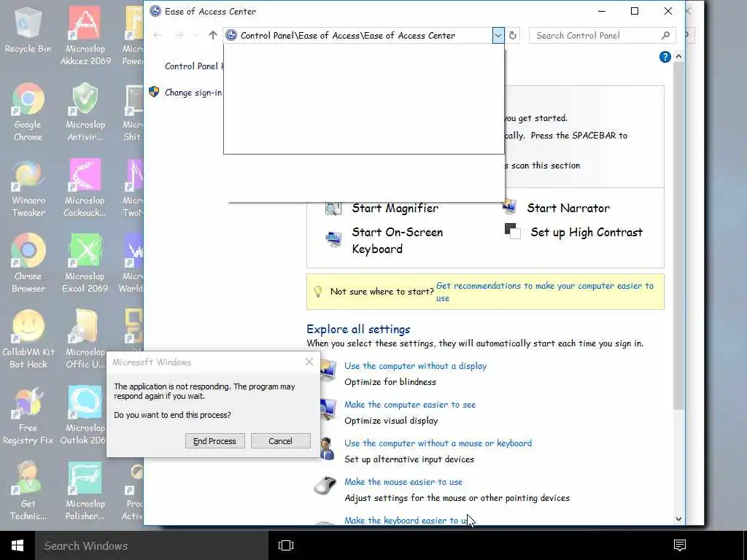The height and width of the screenshot is (560, 747).
Task: Start Magnifier from quick access tools
Action: tap(395, 208)
